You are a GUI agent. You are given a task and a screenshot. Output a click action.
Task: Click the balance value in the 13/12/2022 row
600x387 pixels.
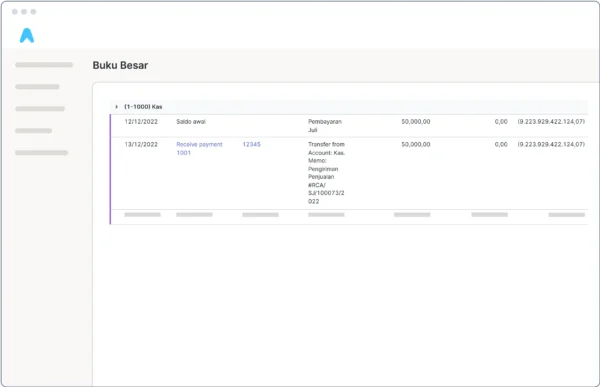coord(551,144)
